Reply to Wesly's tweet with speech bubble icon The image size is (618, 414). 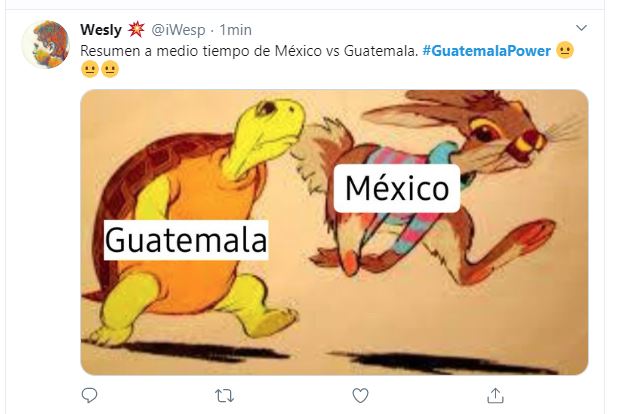89,395
